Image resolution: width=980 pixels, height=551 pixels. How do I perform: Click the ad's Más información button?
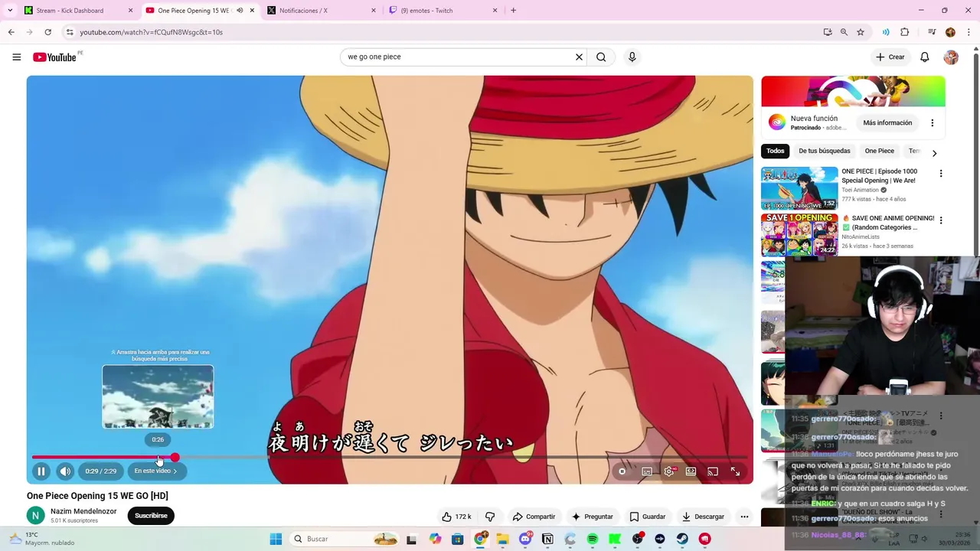pyautogui.click(x=887, y=122)
